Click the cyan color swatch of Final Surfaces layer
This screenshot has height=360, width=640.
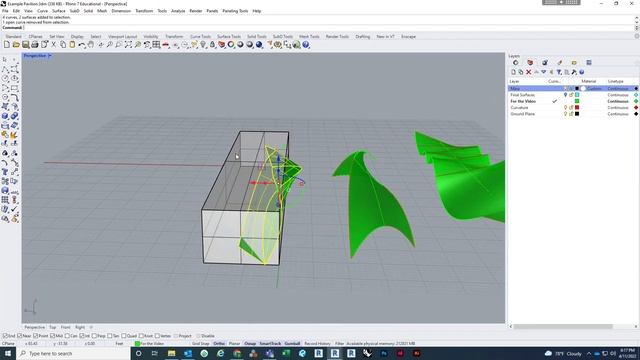tap(577, 95)
